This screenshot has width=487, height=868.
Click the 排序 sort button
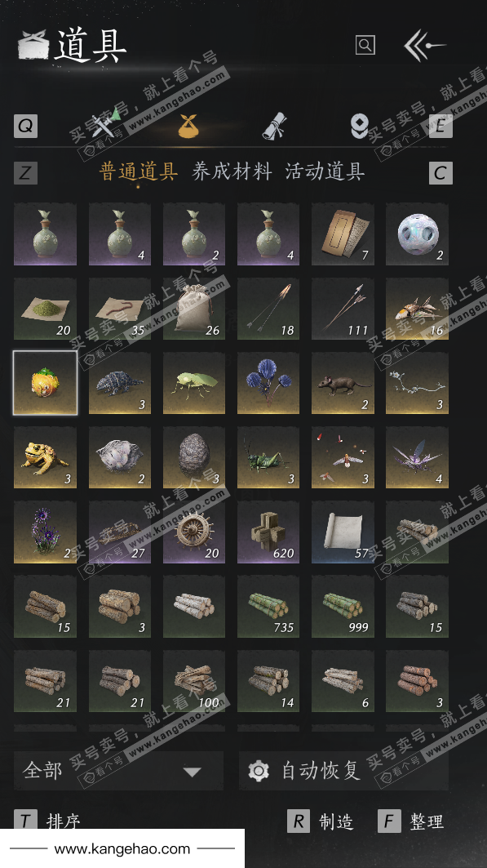pos(47,821)
